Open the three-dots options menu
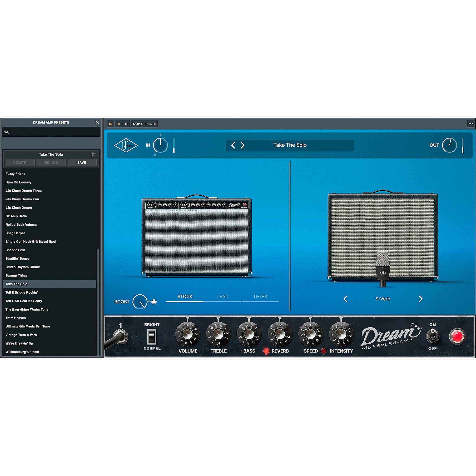The image size is (476, 476). coord(471,124)
